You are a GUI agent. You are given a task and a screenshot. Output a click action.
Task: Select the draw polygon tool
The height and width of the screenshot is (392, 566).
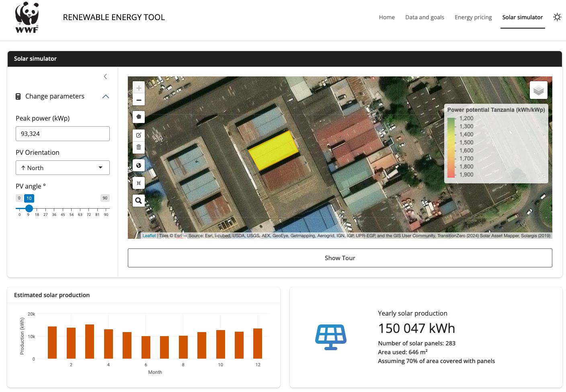(139, 117)
